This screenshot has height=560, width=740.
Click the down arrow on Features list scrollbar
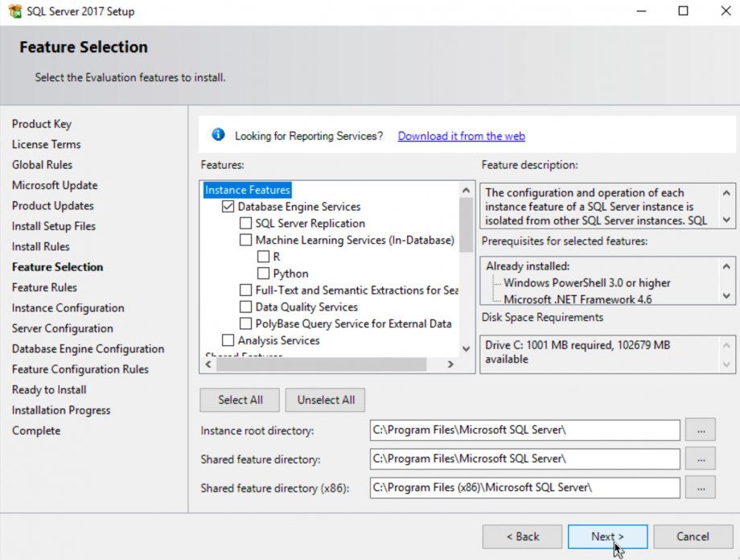coord(466,348)
